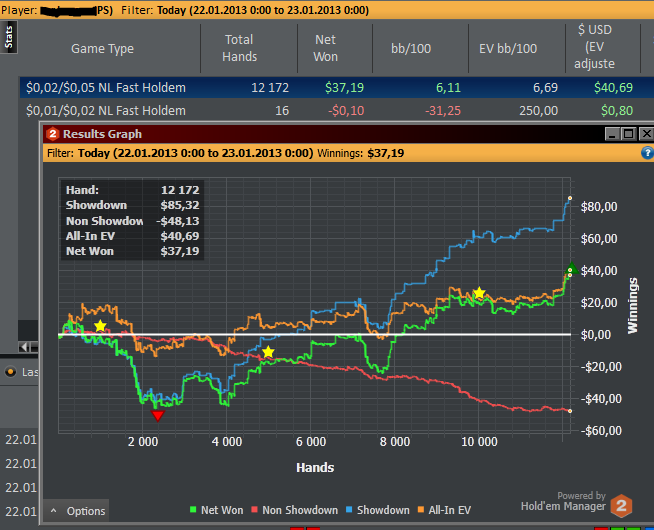Click the yellow star near 1 000 hands
The width and height of the screenshot is (654, 530).
coord(100,326)
